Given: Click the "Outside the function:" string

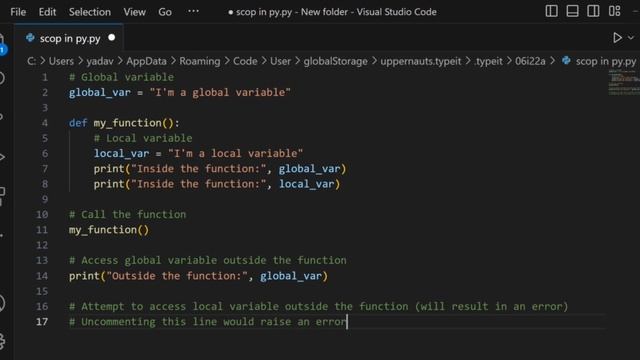Looking at the screenshot, I should coord(177,276).
